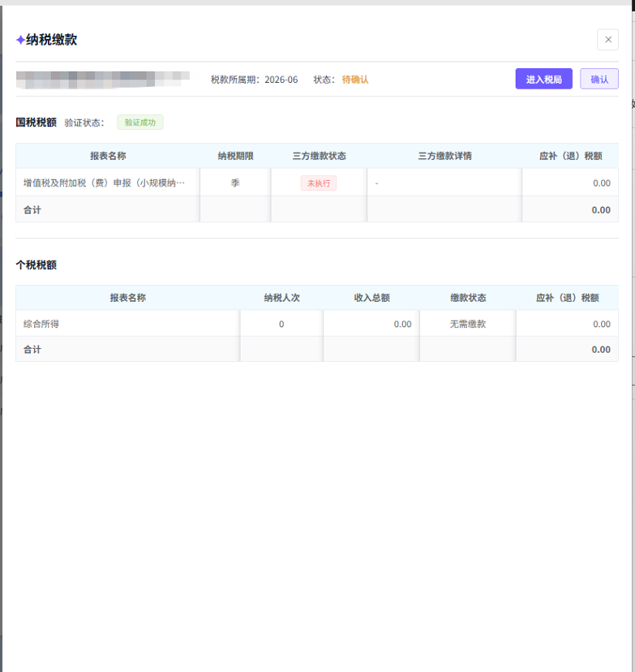Click the 国税税额 section heading
635x672 pixels.
click(x=36, y=123)
